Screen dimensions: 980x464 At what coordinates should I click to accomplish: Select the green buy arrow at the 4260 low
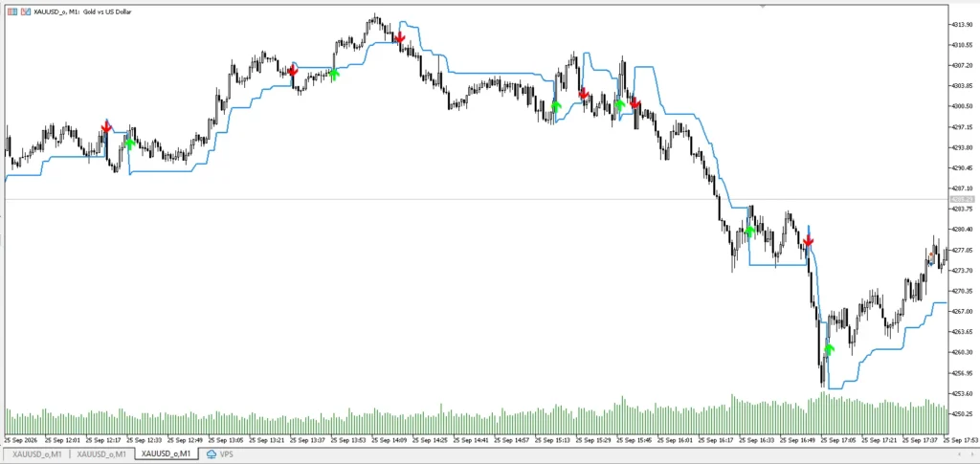click(829, 349)
